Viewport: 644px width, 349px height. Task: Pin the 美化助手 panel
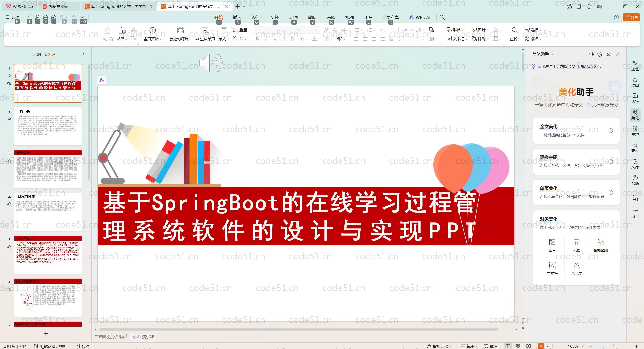609,54
